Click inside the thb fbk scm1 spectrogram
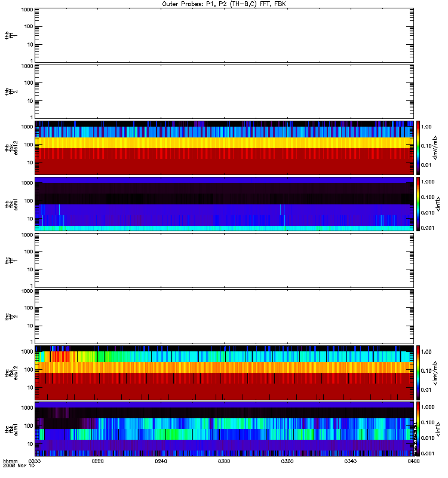The width and height of the screenshot is (448, 478). (x=224, y=204)
